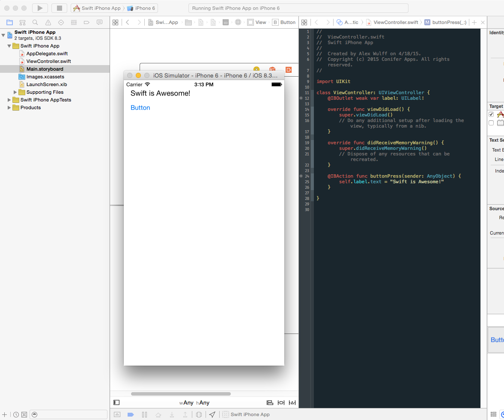Open the Report navigator speech-bubble icon
Image resolution: width=504 pixels, height=420 pixels.
[100, 23]
